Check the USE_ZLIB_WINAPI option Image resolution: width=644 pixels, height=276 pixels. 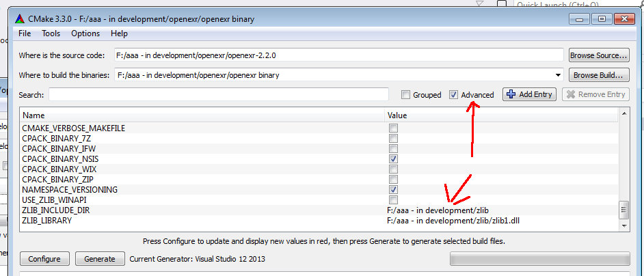393,199
